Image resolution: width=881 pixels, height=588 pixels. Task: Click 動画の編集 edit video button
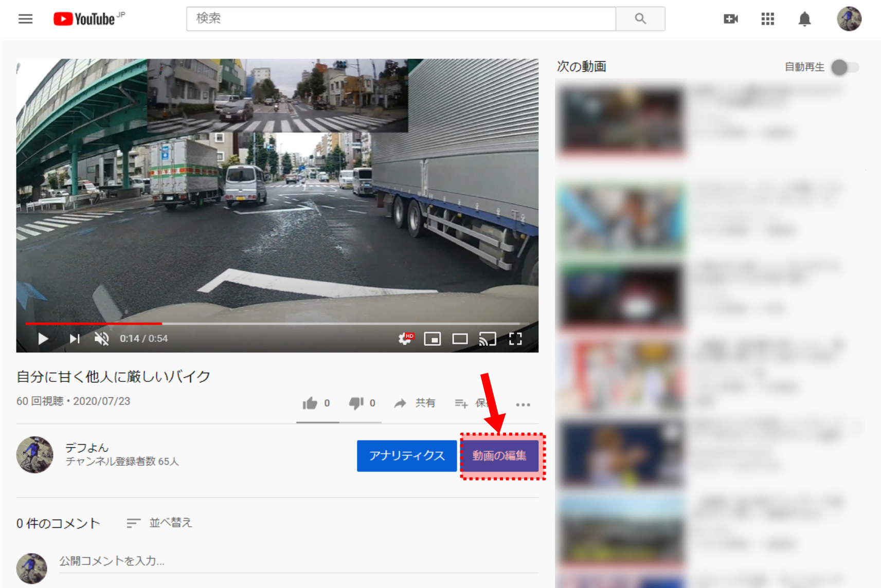(499, 456)
